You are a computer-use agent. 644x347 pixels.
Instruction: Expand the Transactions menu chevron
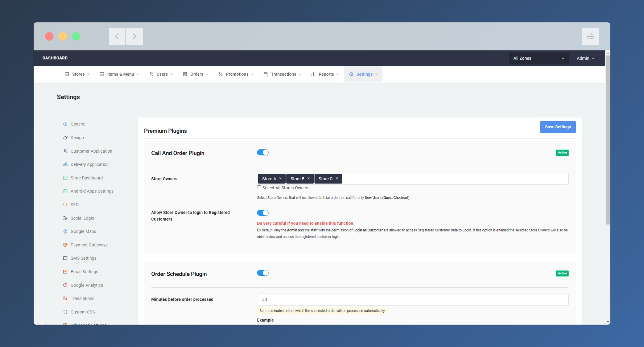coord(300,74)
